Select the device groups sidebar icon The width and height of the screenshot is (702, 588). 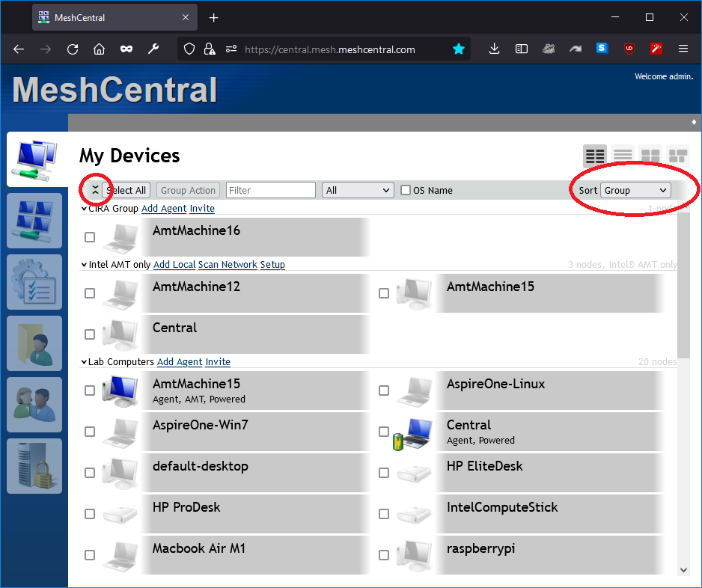34,221
